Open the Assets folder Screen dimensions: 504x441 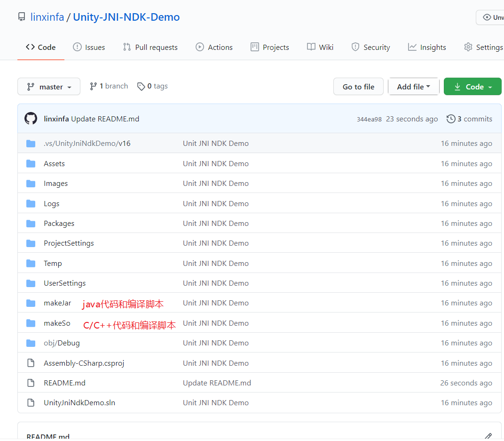click(55, 164)
